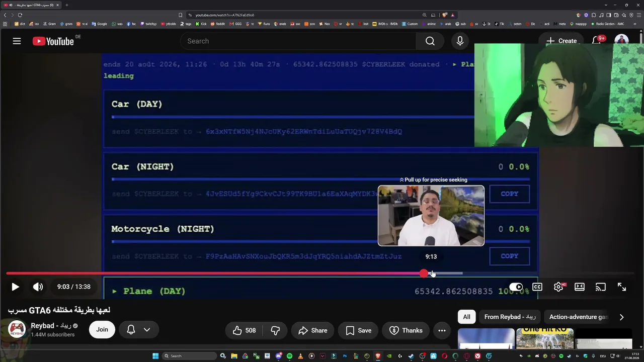Open Spotify from the taskbar
The image size is (644, 362).
tap(289, 356)
